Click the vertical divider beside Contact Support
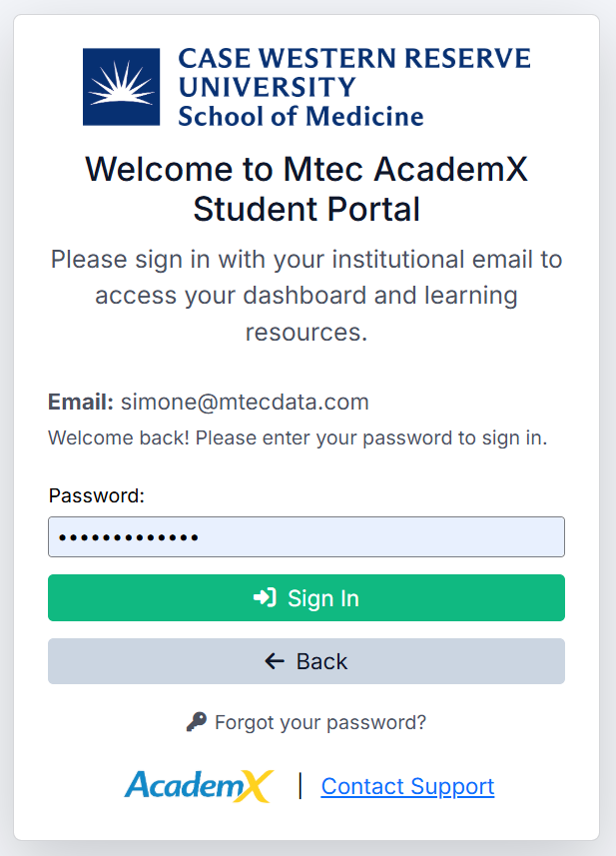 point(301,786)
